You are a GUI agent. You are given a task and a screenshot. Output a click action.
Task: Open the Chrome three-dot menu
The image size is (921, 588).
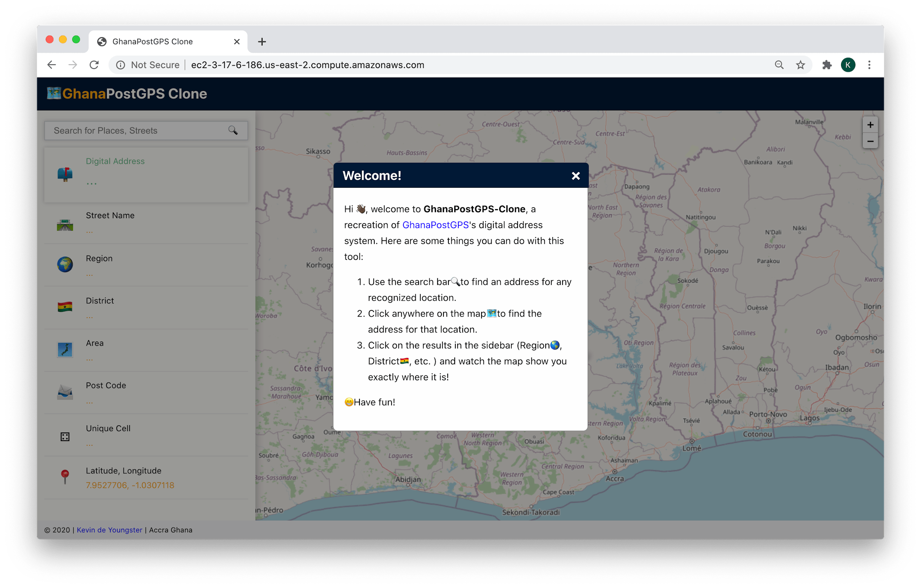869,65
